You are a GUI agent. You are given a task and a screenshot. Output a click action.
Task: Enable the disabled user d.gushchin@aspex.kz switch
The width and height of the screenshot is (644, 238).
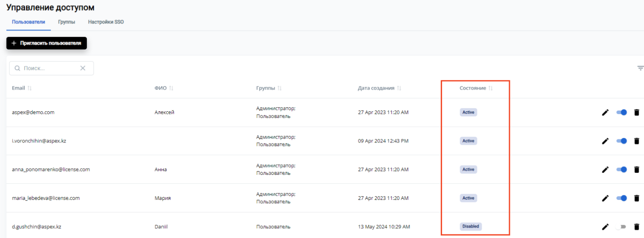(x=621, y=227)
